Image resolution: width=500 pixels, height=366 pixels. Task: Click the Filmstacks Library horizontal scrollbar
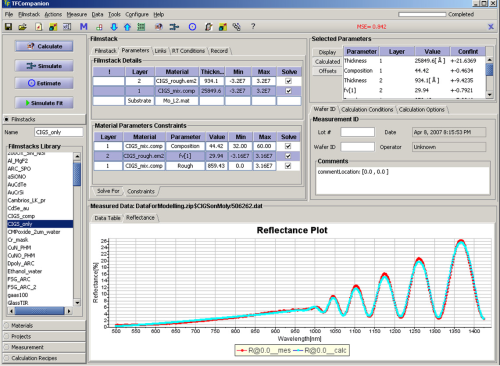tap(40, 311)
